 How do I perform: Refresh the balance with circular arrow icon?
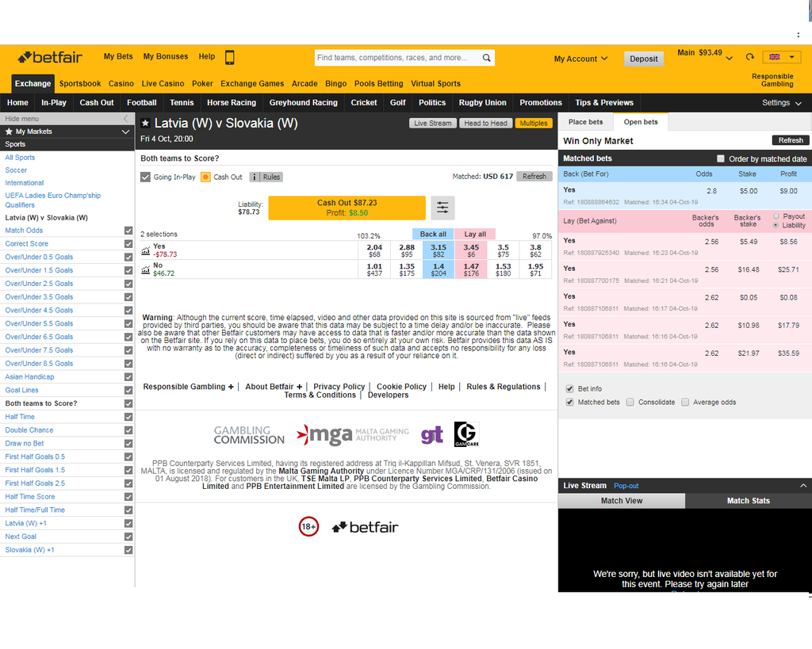(x=750, y=57)
